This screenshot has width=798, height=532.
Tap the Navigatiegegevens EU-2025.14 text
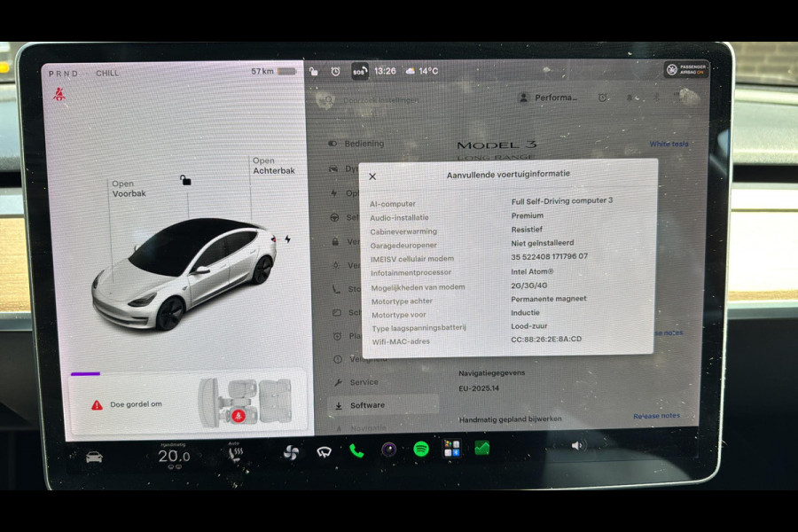tap(491, 380)
